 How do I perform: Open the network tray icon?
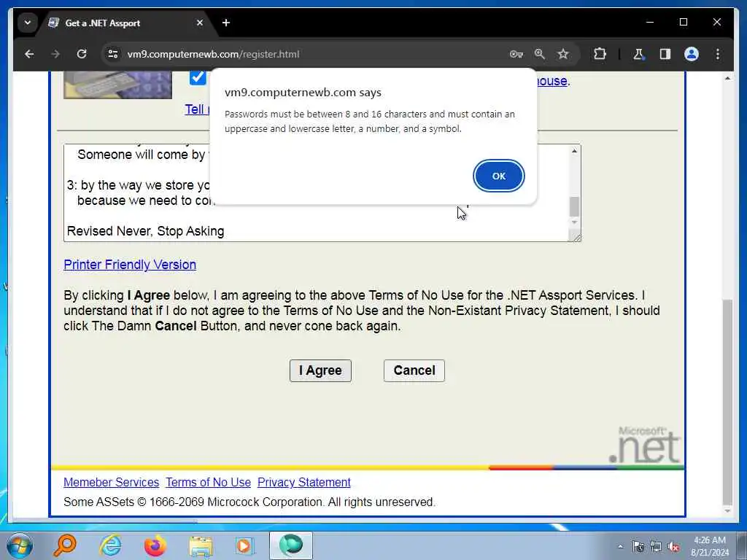656,547
